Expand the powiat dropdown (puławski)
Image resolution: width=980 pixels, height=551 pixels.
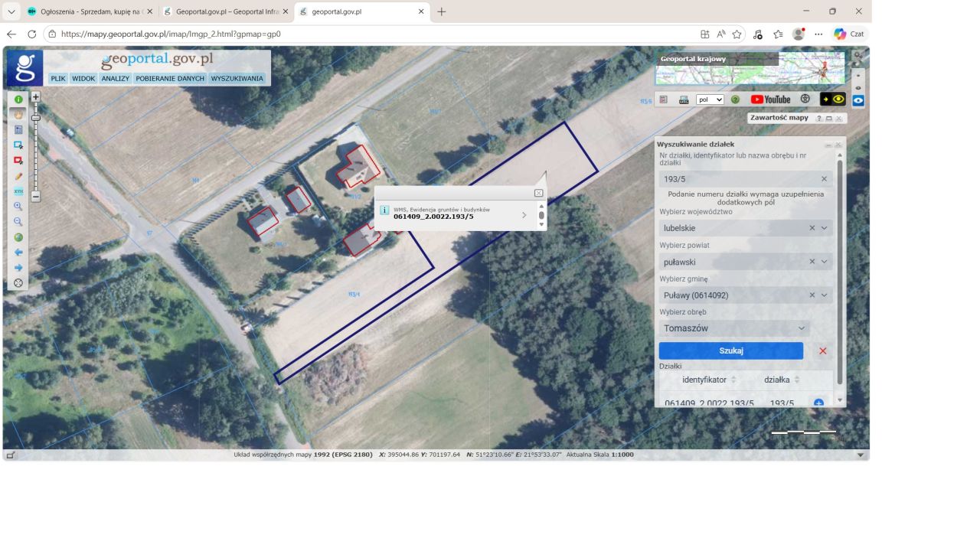[825, 262]
